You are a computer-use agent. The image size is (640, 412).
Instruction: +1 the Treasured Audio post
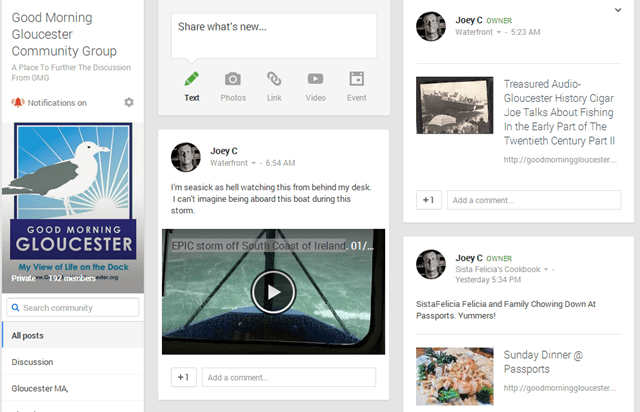point(428,200)
